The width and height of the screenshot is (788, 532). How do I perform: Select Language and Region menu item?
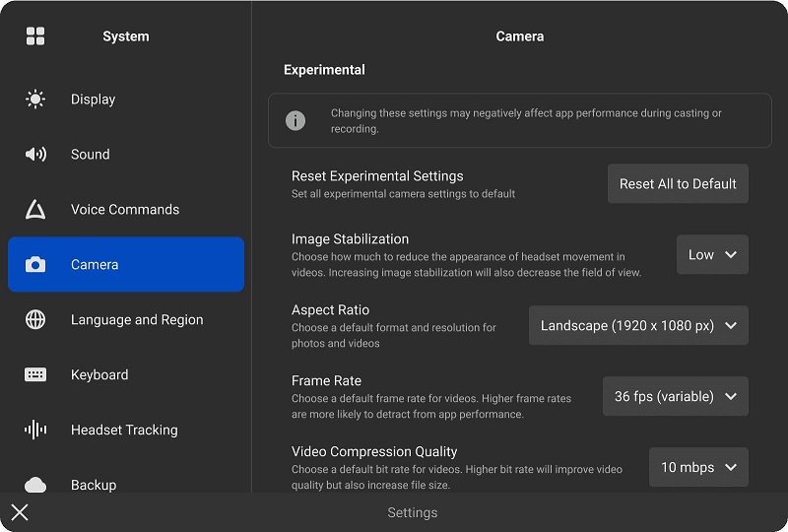coord(137,320)
